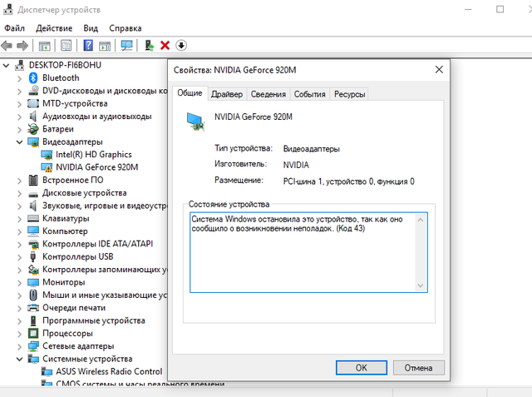Open the Справка menu
Image resolution: width=532 pixels, height=397 pixels.
[126, 28]
